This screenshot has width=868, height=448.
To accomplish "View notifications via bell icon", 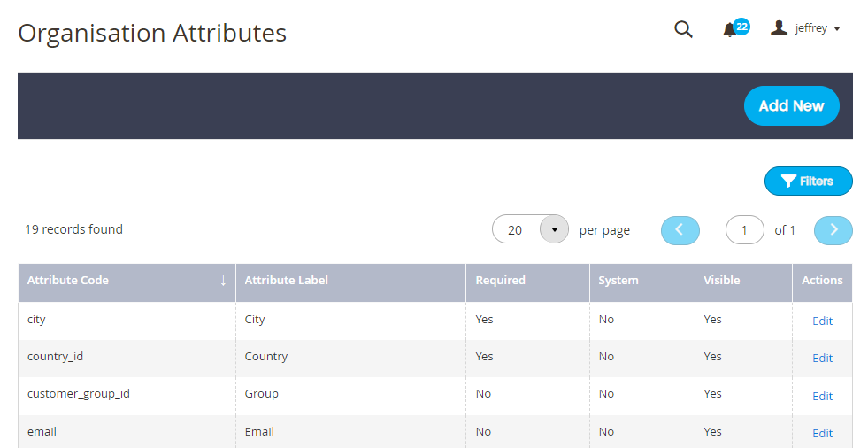I will (729, 30).
